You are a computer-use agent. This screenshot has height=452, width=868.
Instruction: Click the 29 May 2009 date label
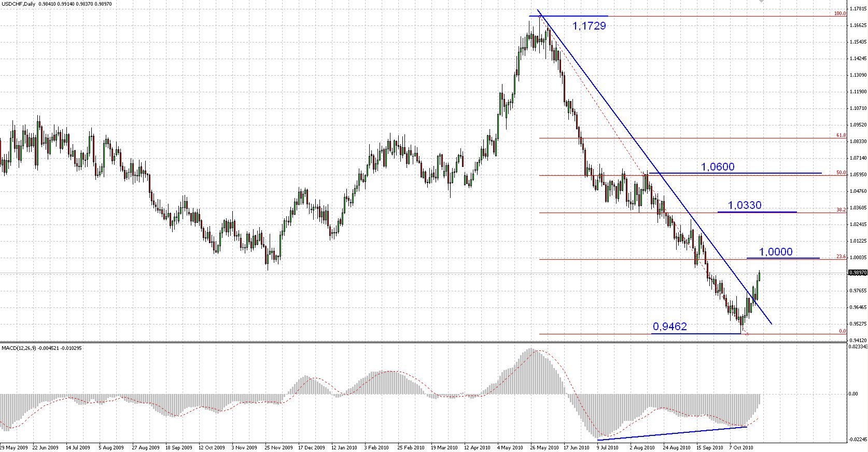pyautogui.click(x=13, y=447)
